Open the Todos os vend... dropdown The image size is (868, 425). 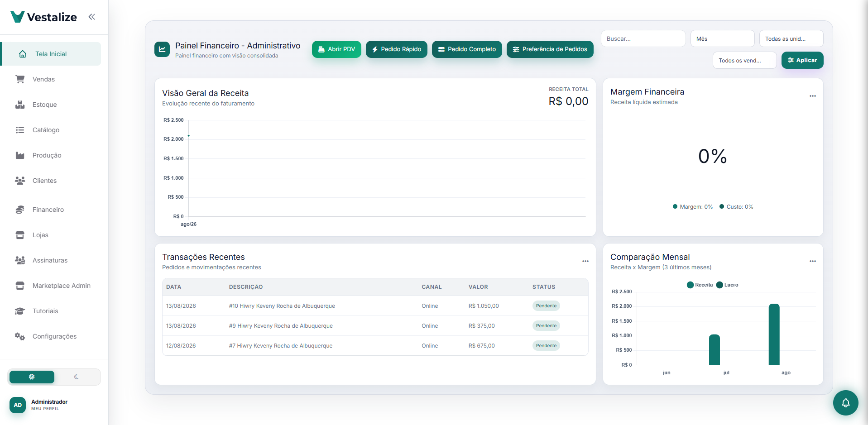coord(745,60)
